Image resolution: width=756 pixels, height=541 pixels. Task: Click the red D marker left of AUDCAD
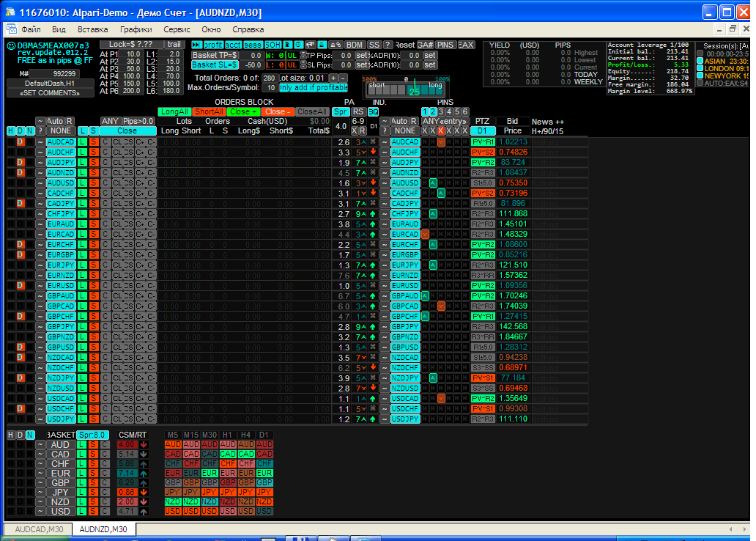(21, 142)
